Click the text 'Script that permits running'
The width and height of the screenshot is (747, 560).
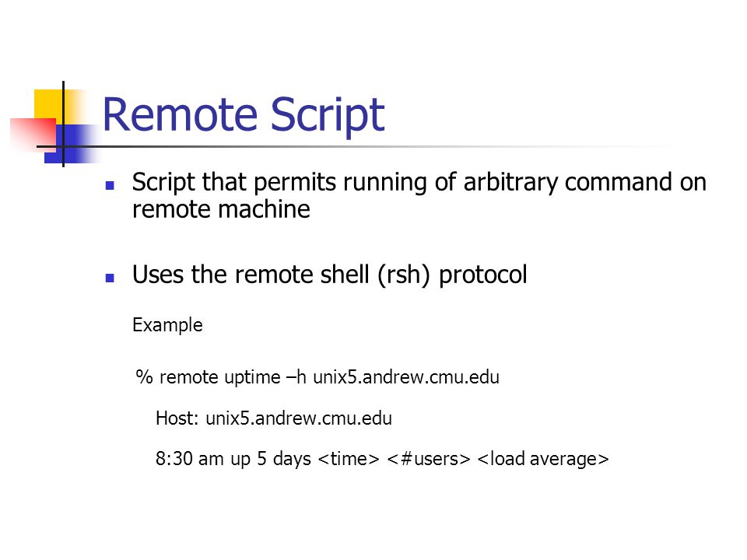pyautogui.click(x=279, y=182)
